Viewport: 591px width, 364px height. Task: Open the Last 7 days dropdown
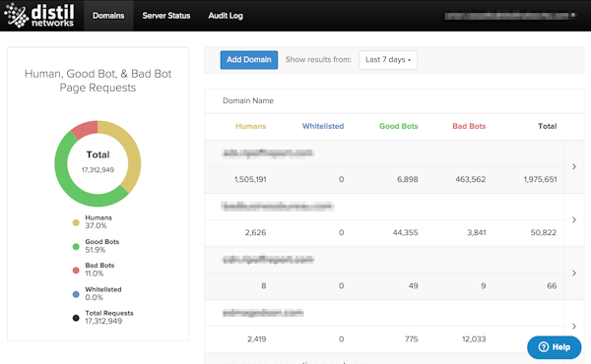coord(388,60)
